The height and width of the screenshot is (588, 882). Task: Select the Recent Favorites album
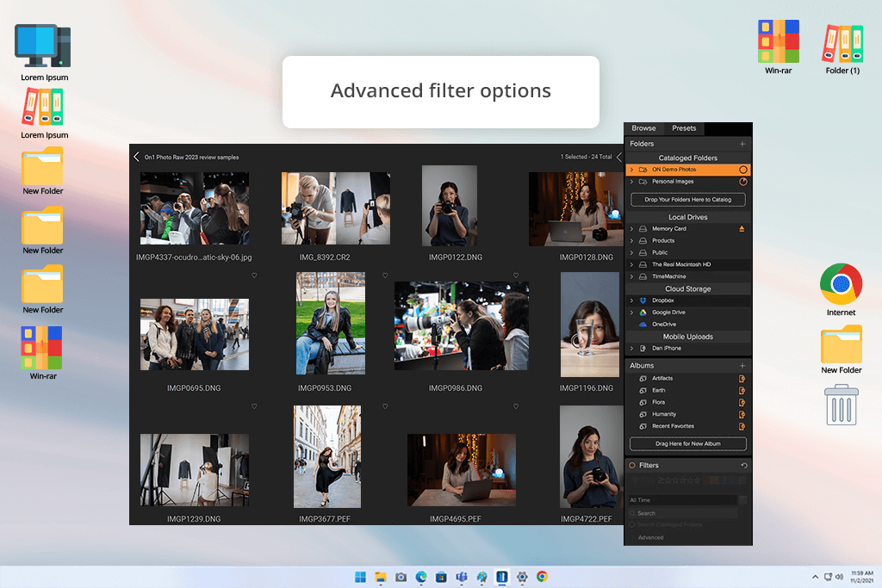[x=673, y=426]
